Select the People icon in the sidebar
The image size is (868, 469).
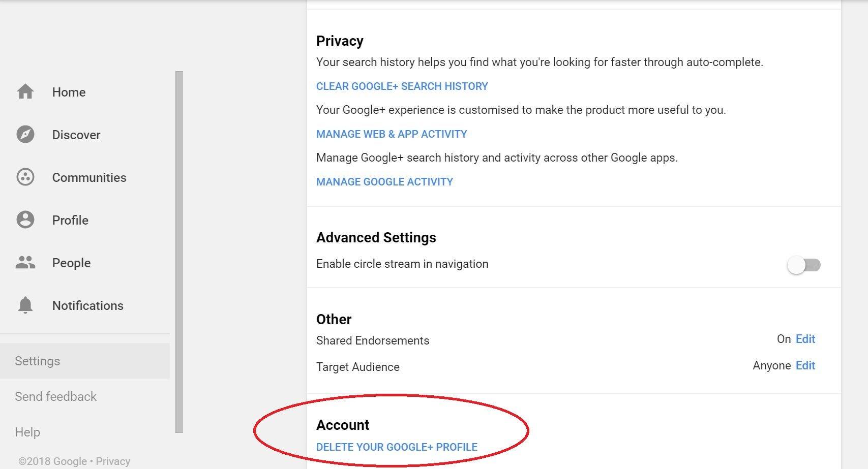(24, 262)
